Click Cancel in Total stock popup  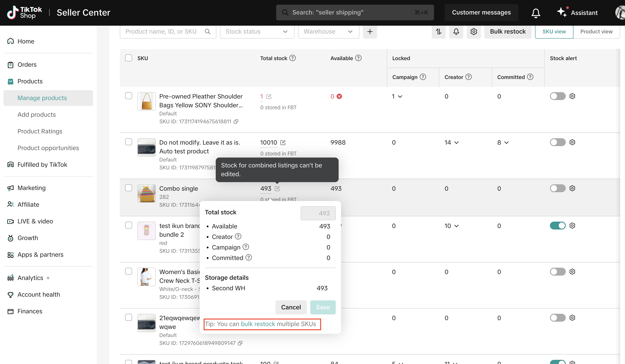pos(291,307)
